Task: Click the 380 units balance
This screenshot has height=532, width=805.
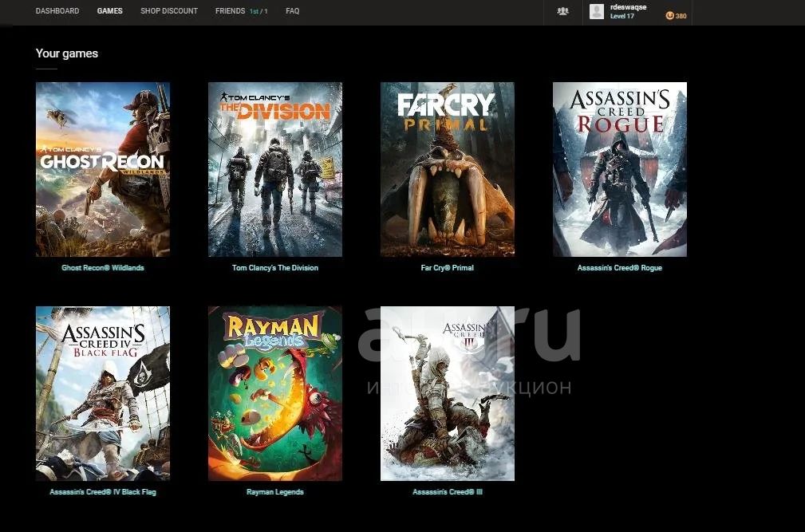Action: [681, 16]
